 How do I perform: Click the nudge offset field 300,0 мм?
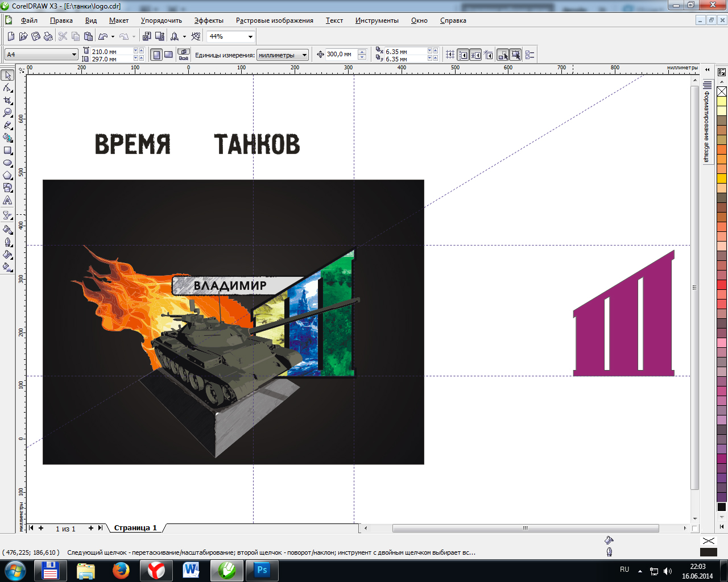[341, 55]
